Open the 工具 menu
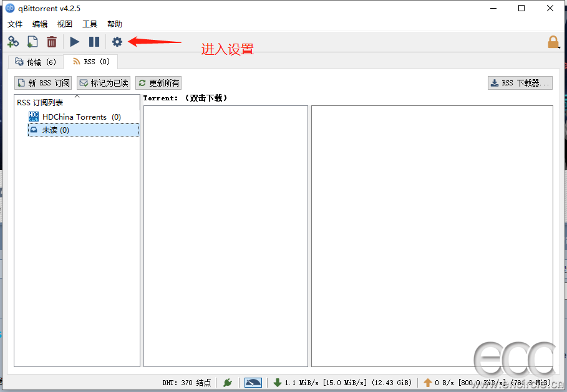The width and height of the screenshot is (567, 392). (x=90, y=24)
